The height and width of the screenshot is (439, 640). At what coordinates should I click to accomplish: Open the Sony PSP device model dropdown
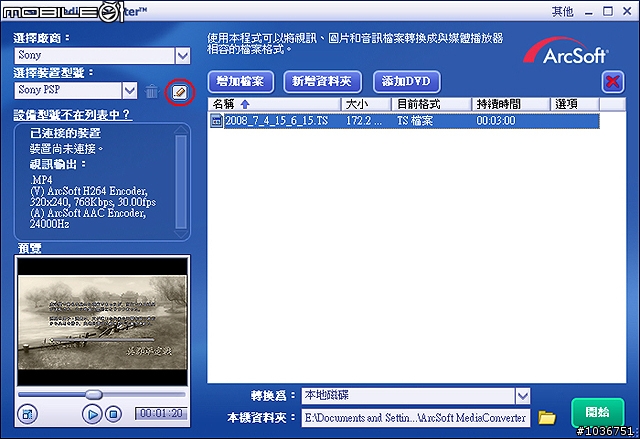coord(129,90)
